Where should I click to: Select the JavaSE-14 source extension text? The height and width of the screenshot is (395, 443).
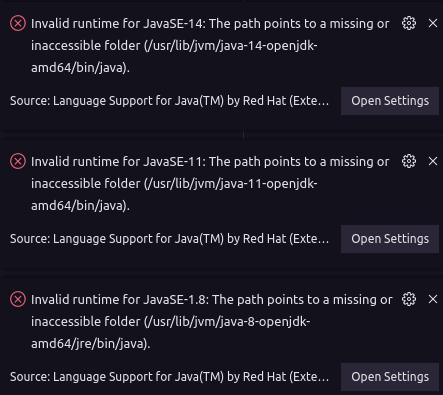coord(169,101)
